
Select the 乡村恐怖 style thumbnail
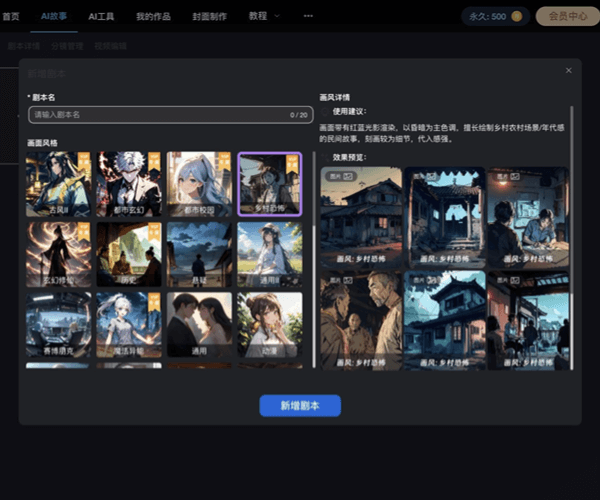(x=270, y=184)
